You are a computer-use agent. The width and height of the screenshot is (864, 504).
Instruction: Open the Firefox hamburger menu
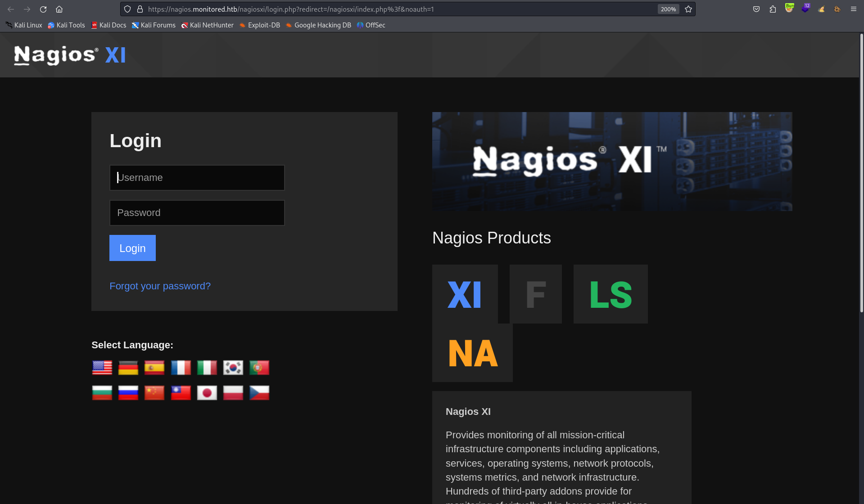pos(854,9)
